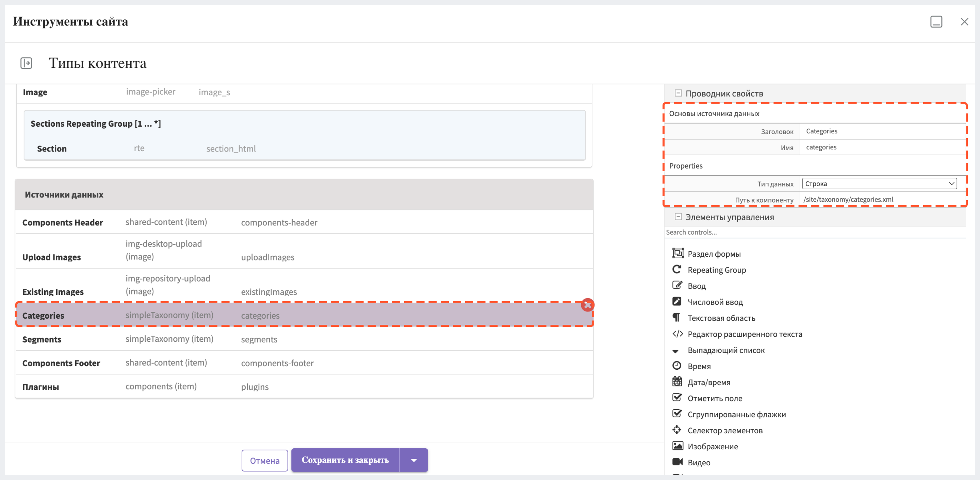Click Сохранить и закрыть button
Viewport: 980px width, 480px height.
(x=345, y=460)
